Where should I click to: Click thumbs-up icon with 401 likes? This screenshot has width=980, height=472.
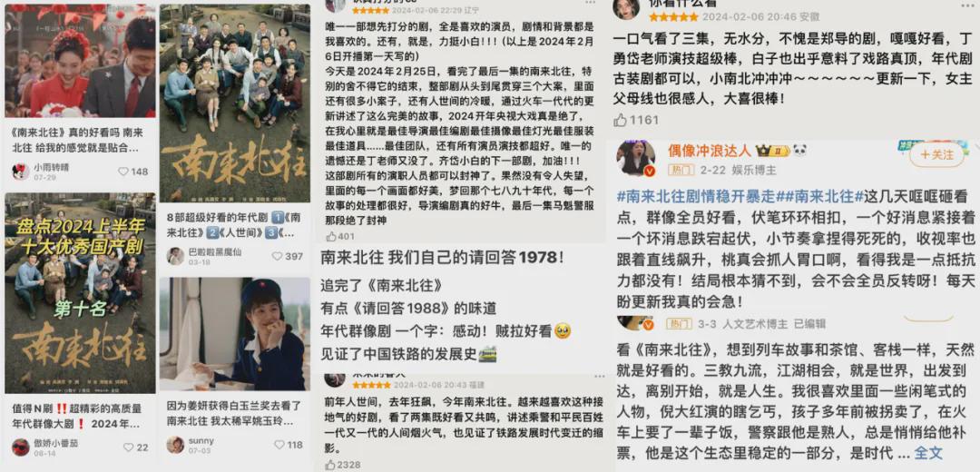330,236
